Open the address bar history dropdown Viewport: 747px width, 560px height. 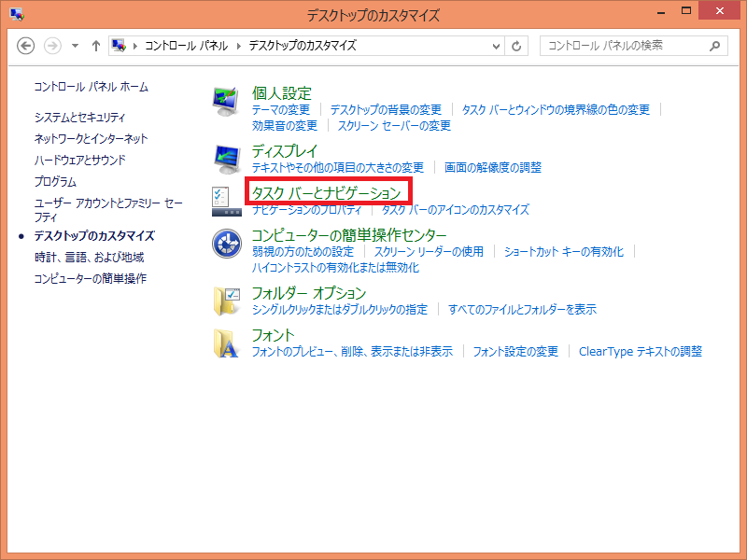(x=497, y=45)
